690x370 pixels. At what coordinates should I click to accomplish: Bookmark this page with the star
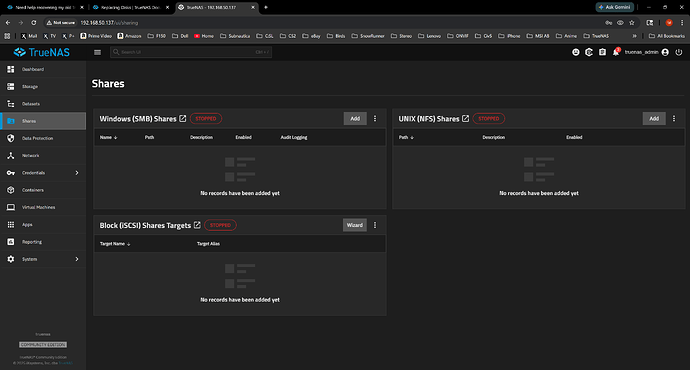[632, 22]
